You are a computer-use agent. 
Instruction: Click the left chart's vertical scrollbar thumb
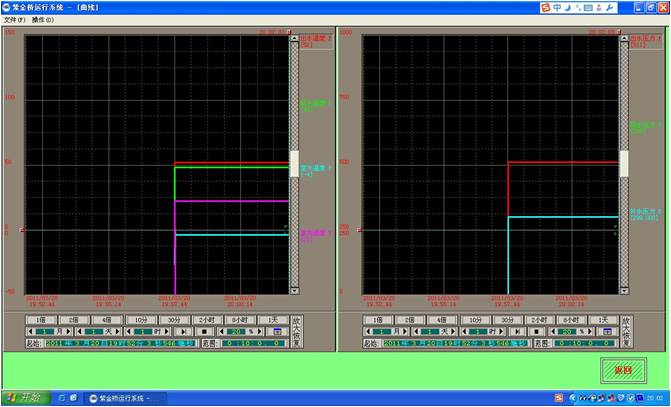[294, 163]
